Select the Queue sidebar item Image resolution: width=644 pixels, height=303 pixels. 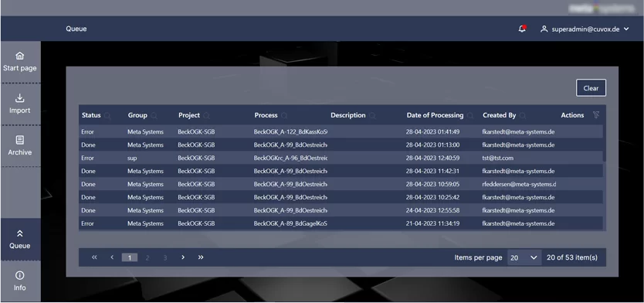pos(20,240)
